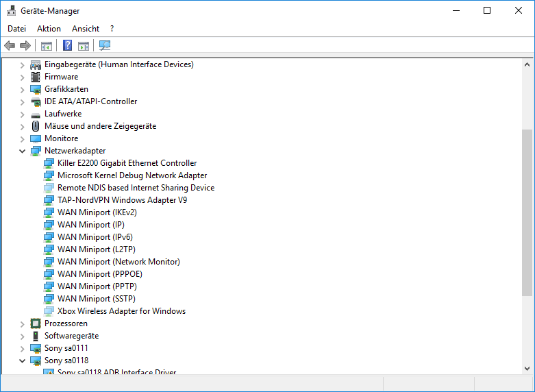Click the Microsoft Kernel Debug adapter icon
535x392 pixels.
[49, 175]
